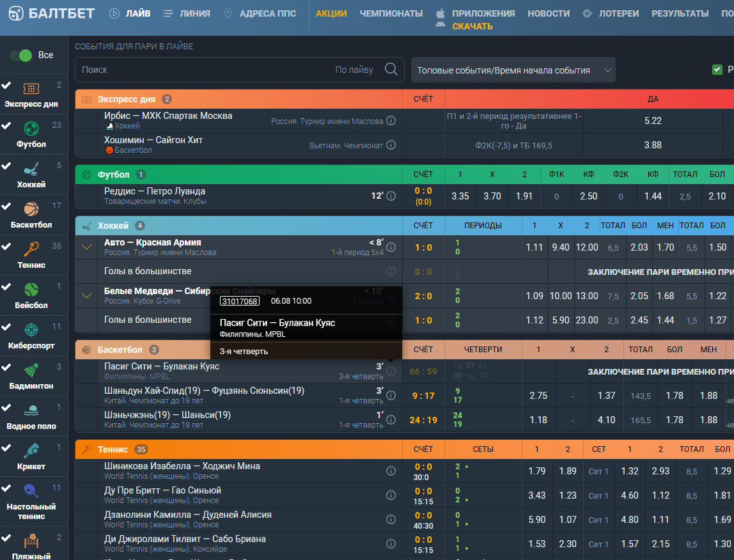Open the АДРЕСА ППС menu item
The width and height of the screenshot is (734, 560).
pos(260,13)
